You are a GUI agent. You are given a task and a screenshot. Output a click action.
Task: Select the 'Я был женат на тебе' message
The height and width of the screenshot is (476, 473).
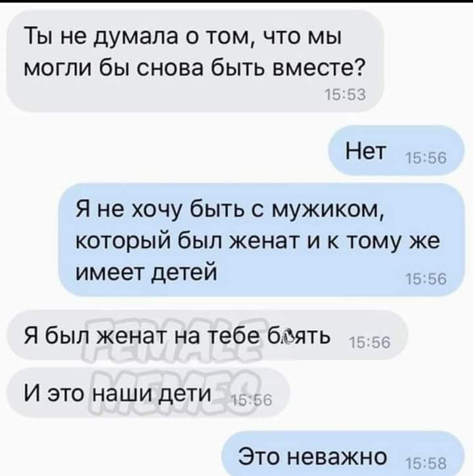coord(207,335)
